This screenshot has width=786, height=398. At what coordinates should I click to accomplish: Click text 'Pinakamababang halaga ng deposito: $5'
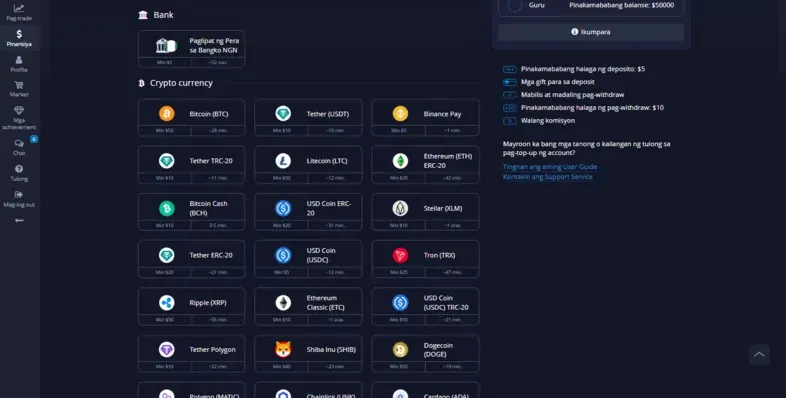[x=583, y=69]
